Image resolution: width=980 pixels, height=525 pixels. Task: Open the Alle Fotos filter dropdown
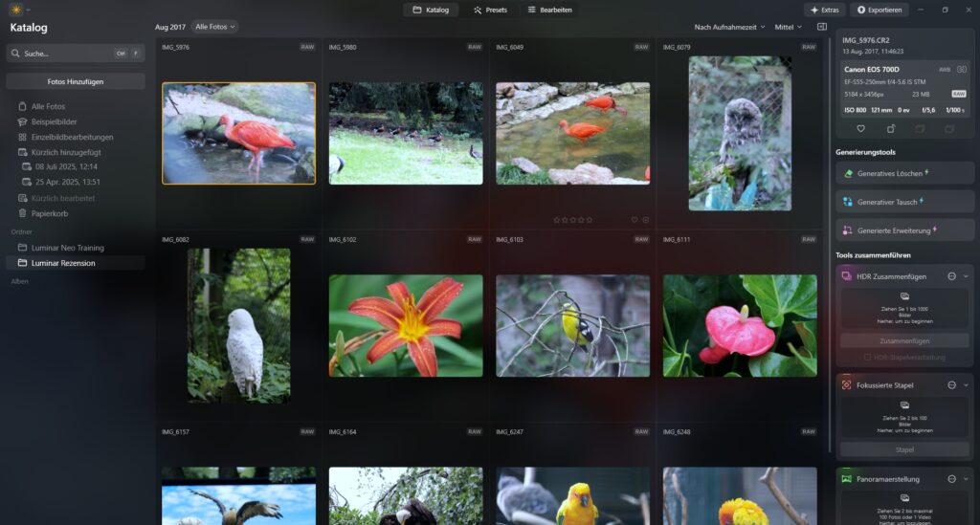coord(214,27)
